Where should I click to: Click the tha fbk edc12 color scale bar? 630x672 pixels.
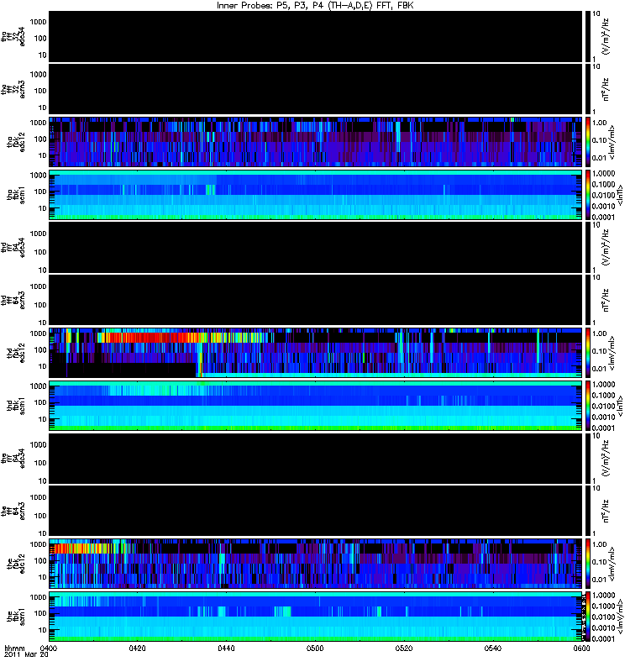pos(589,142)
